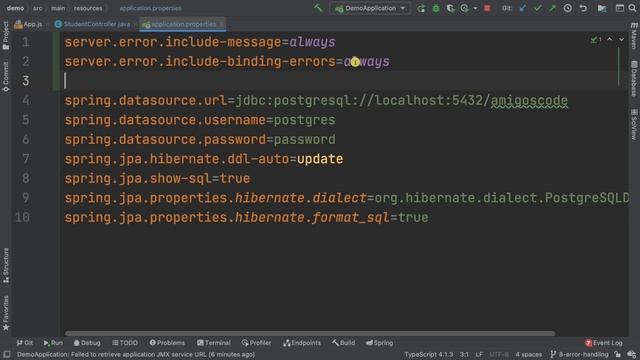The width and height of the screenshot is (640, 360).
Task: Open the Terminal tool window
Action: point(213,343)
